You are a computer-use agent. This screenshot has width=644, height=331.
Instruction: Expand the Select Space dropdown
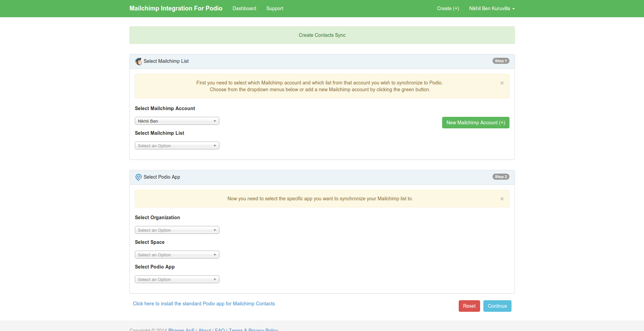tap(177, 255)
